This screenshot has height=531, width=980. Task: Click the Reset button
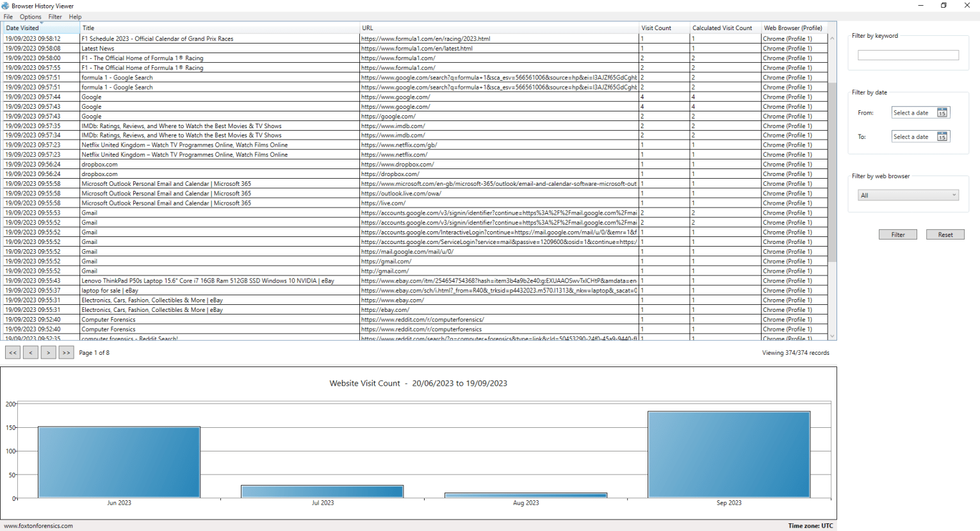click(945, 234)
